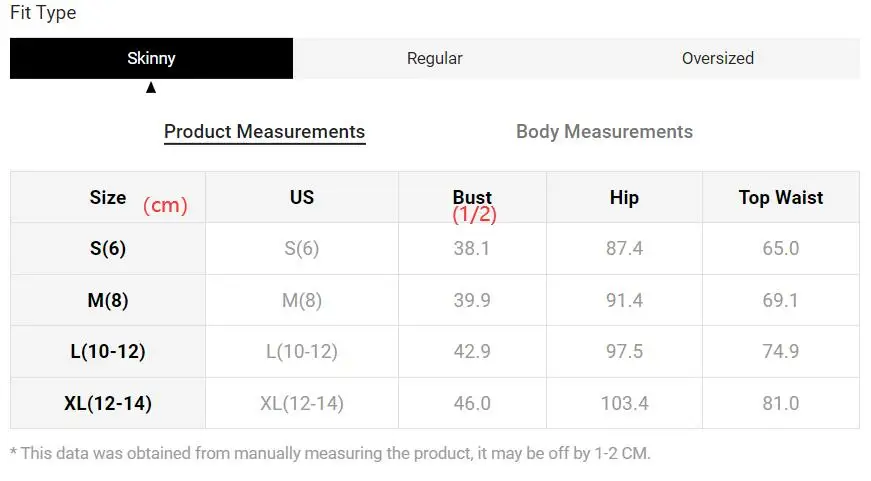Click the Fit Type heading
This screenshot has width=871, height=481.
(43, 12)
